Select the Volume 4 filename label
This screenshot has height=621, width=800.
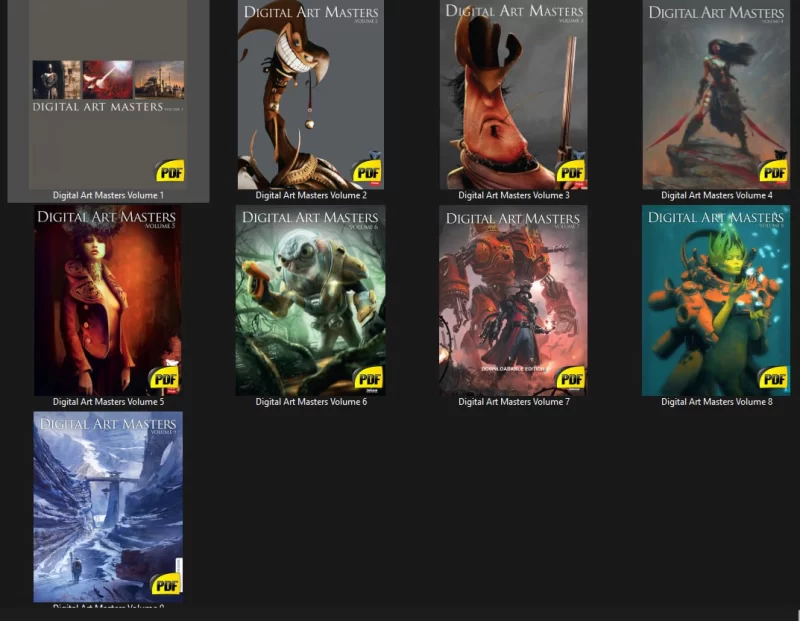[716, 195]
